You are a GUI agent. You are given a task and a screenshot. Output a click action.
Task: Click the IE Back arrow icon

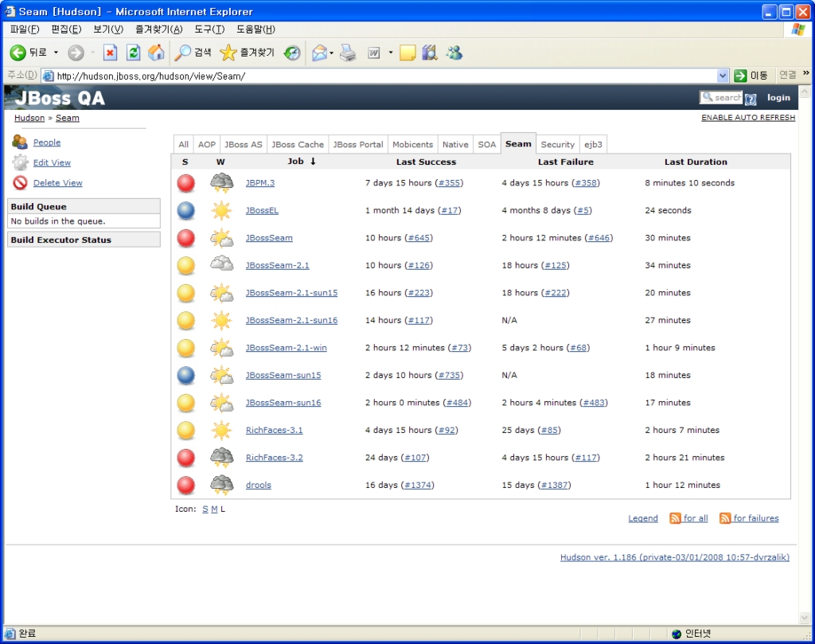[x=18, y=52]
